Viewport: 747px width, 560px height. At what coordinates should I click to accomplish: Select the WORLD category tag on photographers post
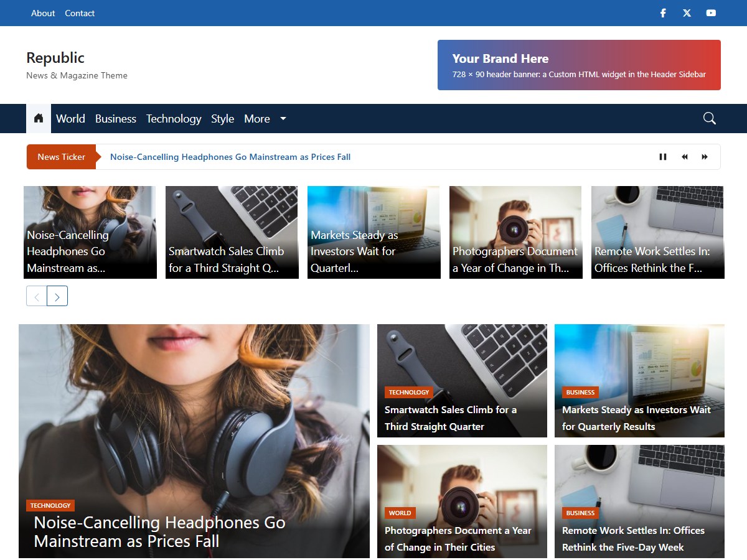400,513
